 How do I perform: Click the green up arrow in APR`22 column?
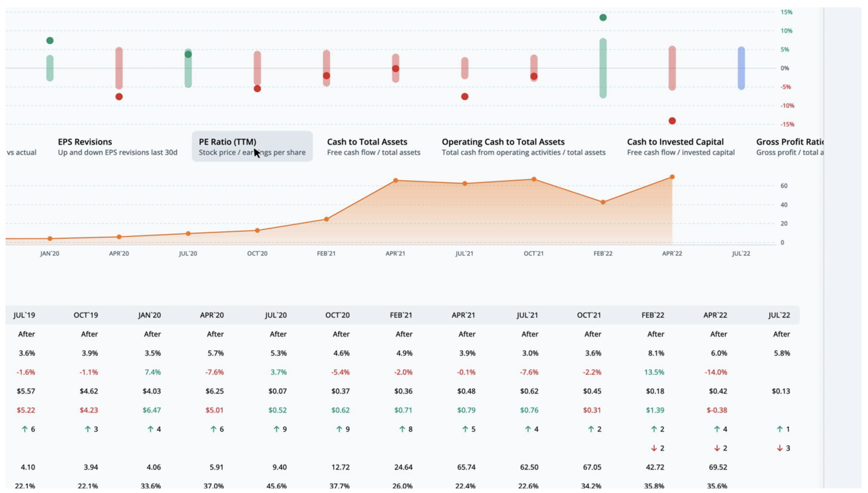point(717,429)
